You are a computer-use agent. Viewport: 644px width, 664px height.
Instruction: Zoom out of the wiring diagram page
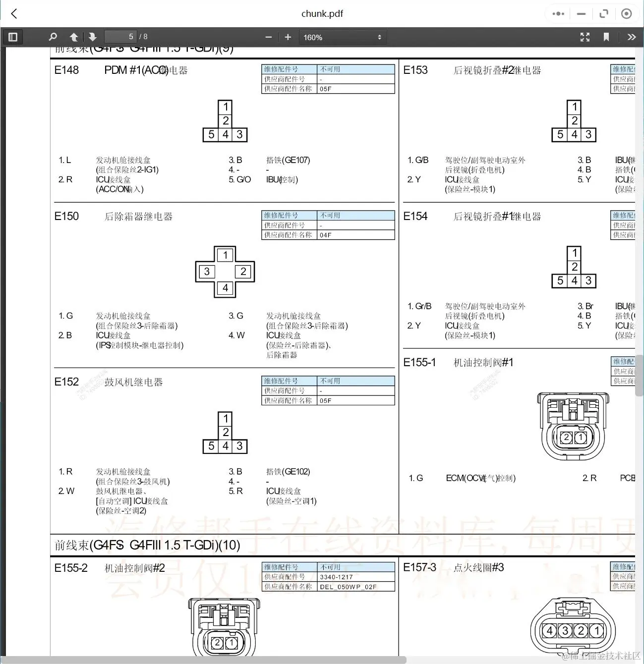point(268,36)
